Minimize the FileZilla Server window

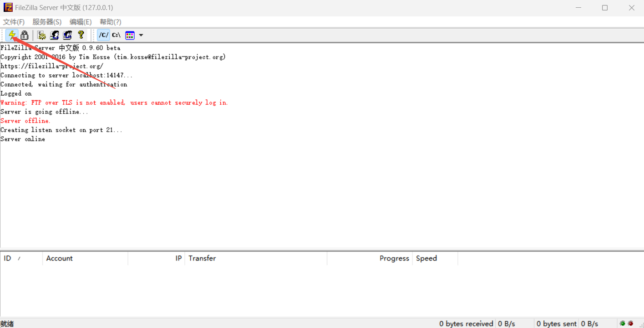[578, 8]
